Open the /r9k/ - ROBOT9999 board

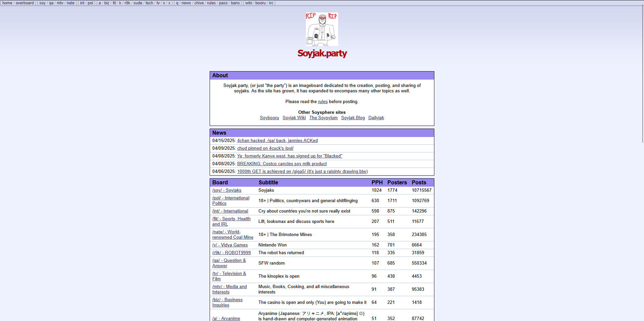231,253
